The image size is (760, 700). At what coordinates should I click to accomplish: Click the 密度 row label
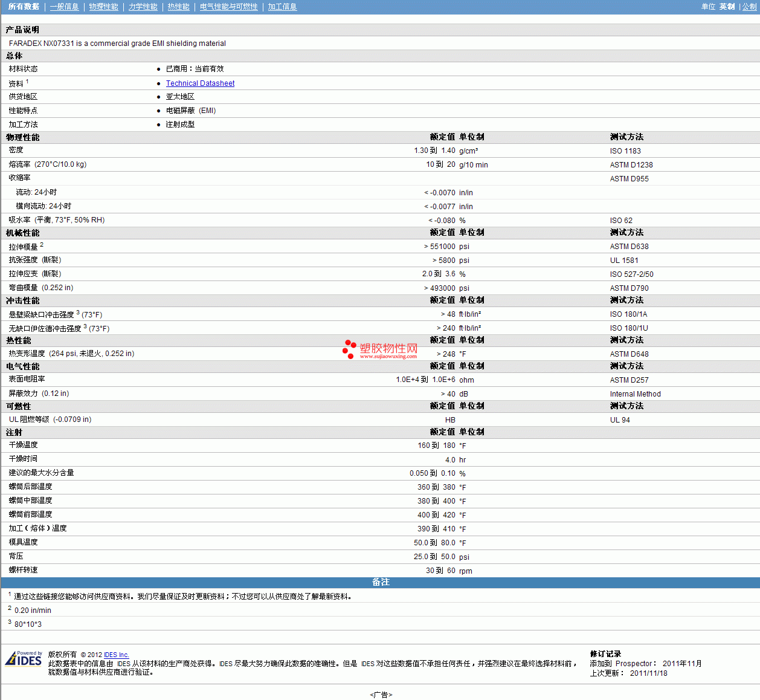(16, 150)
